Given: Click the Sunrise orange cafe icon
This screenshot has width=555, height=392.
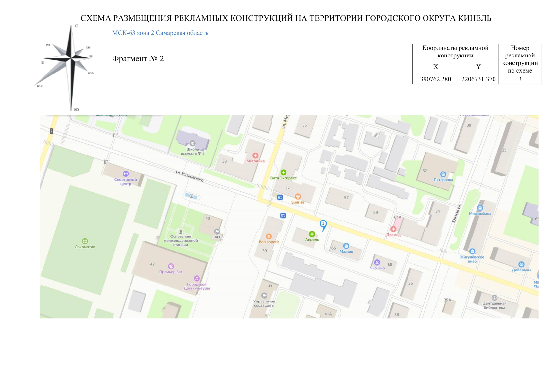Looking at the screenshot, I should 298,197.
